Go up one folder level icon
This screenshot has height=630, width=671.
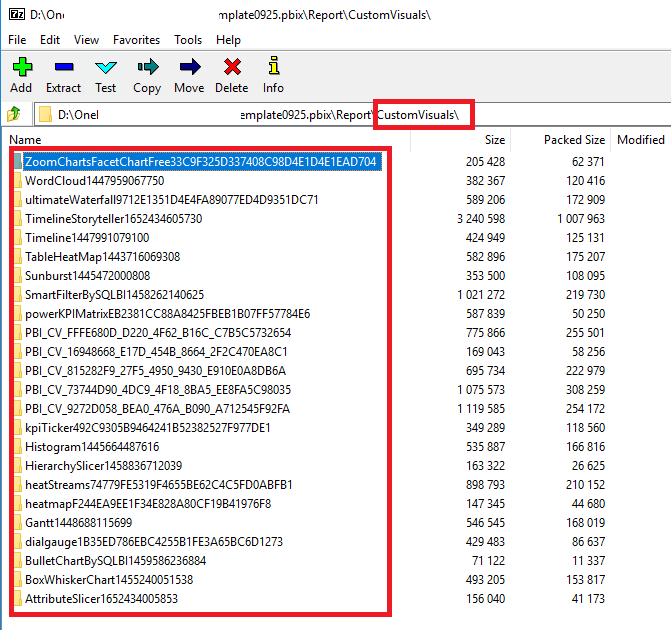click(14, 114)
